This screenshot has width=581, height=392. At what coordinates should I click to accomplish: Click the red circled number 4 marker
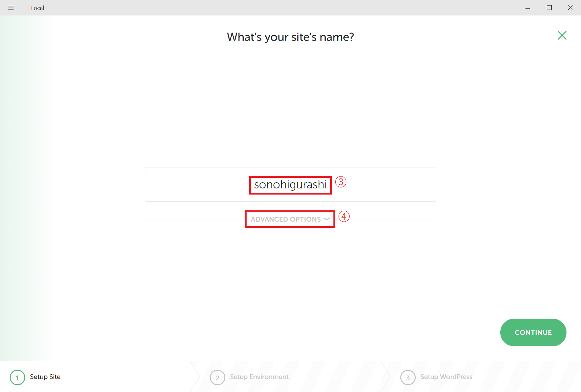344,216
